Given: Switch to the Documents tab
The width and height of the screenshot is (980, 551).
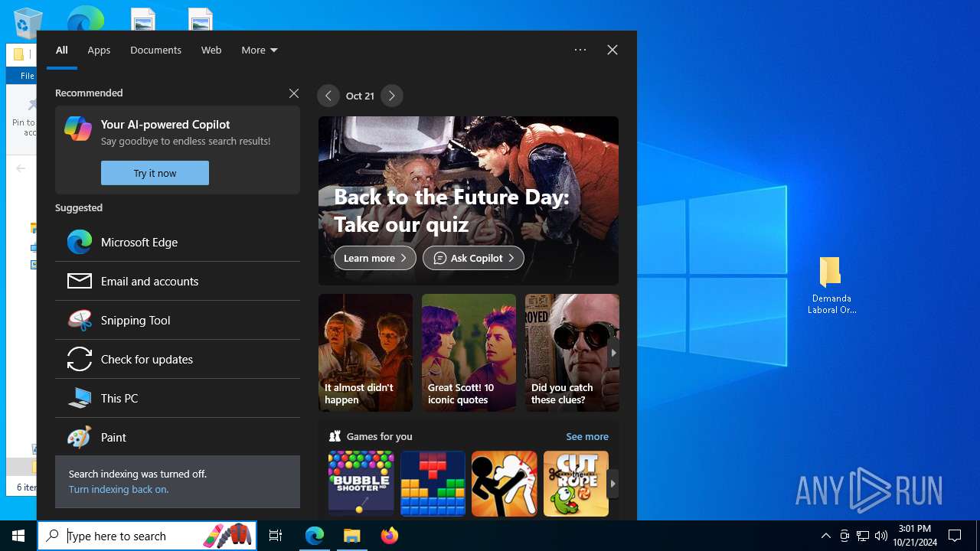Looking at the screenshot, I should pos(155,50).
